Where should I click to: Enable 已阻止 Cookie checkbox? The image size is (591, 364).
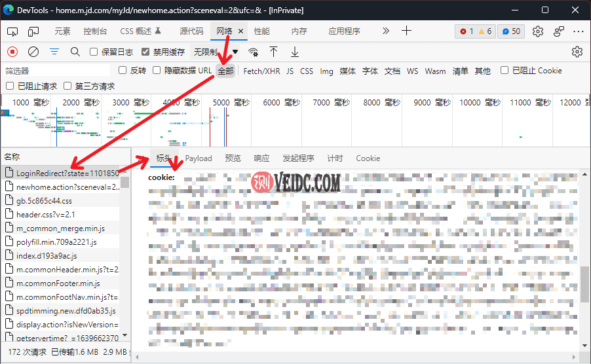point(505,70)
